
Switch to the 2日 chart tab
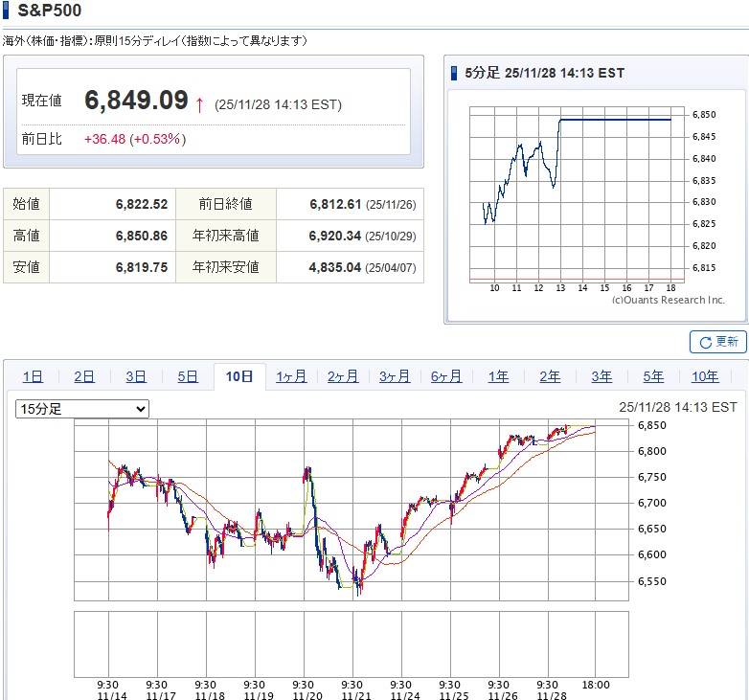pyautogui.click(x=84, y=376)
